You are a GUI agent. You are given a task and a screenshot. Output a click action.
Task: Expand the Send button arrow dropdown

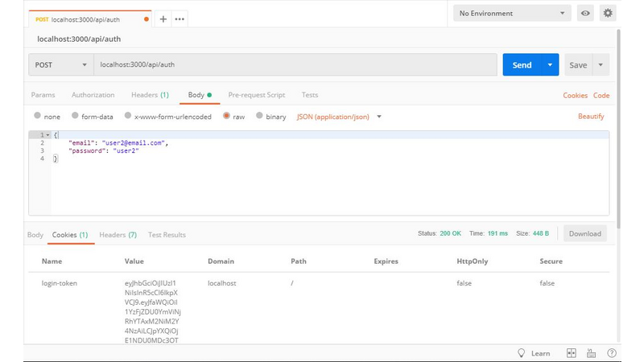tap(550, 65)
